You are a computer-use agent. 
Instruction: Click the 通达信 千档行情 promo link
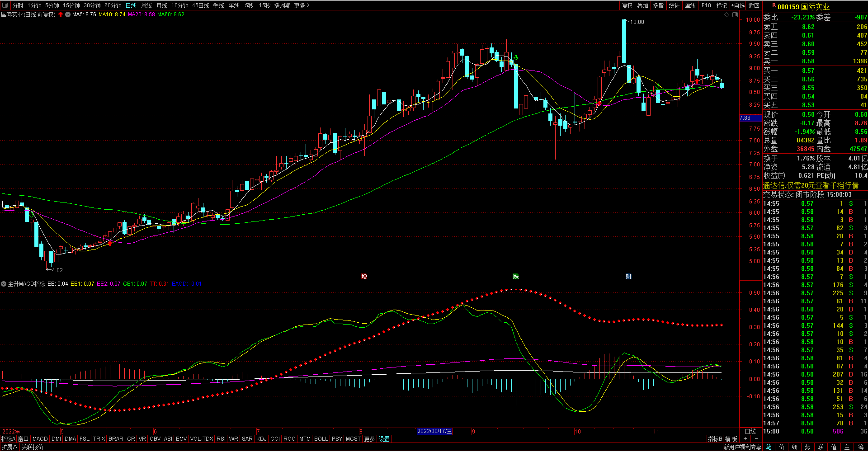tap(811, 185)
